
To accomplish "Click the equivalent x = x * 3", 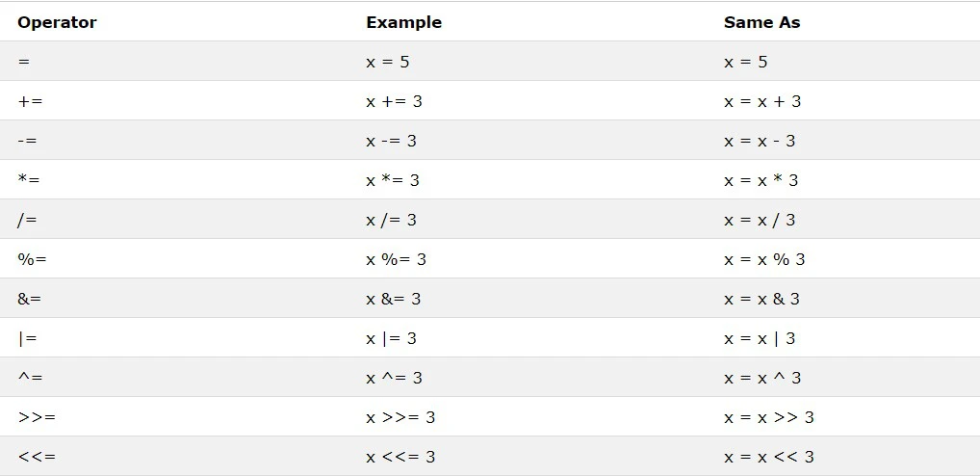I will (761, 180).
